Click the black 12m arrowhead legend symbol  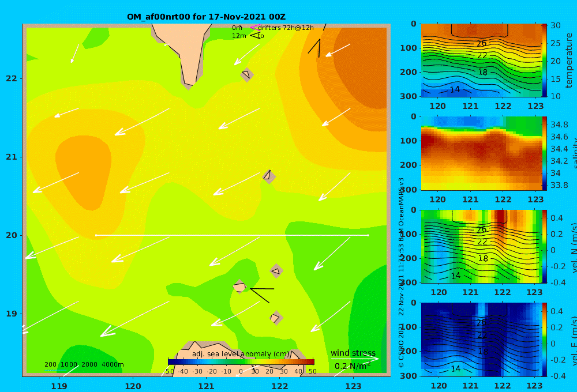coord(255,36)
